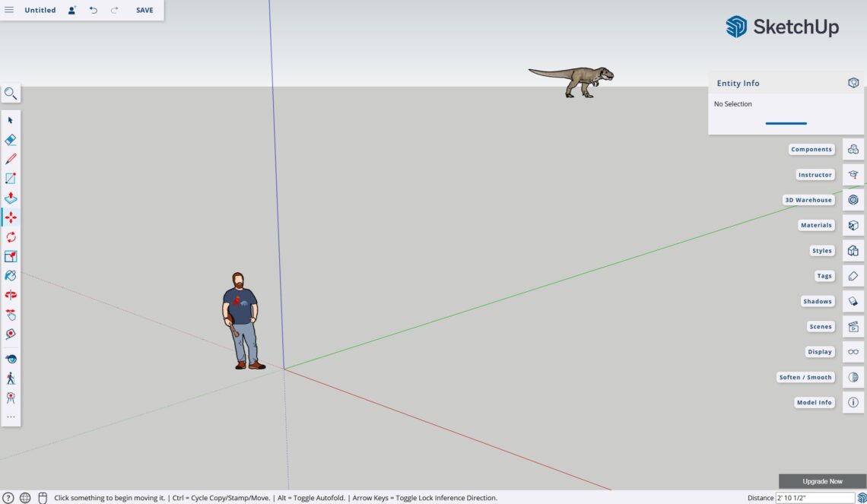Open the search magnifier tool
Viewport: 867px width, 504px height.
tap(11, 94)
